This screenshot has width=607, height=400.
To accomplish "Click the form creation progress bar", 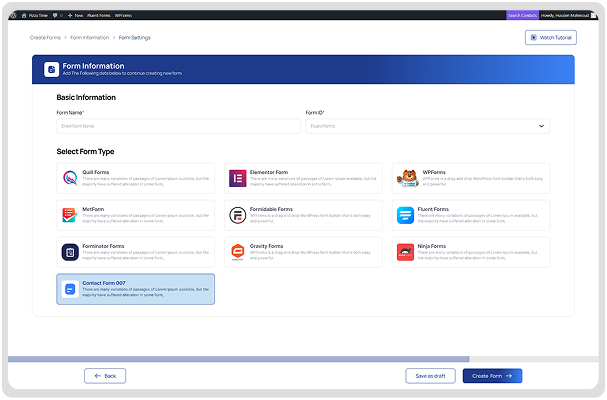I will point(303,359).
